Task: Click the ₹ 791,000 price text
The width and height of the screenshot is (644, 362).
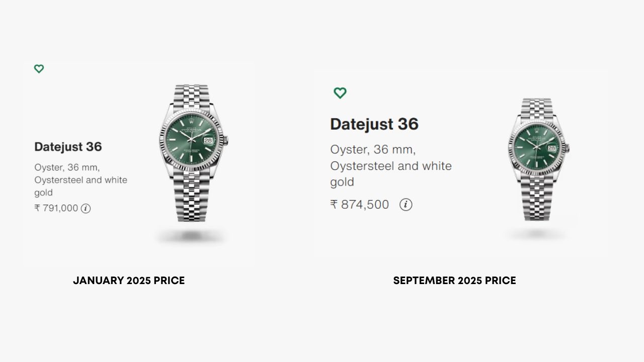Action: click(56, 208)
